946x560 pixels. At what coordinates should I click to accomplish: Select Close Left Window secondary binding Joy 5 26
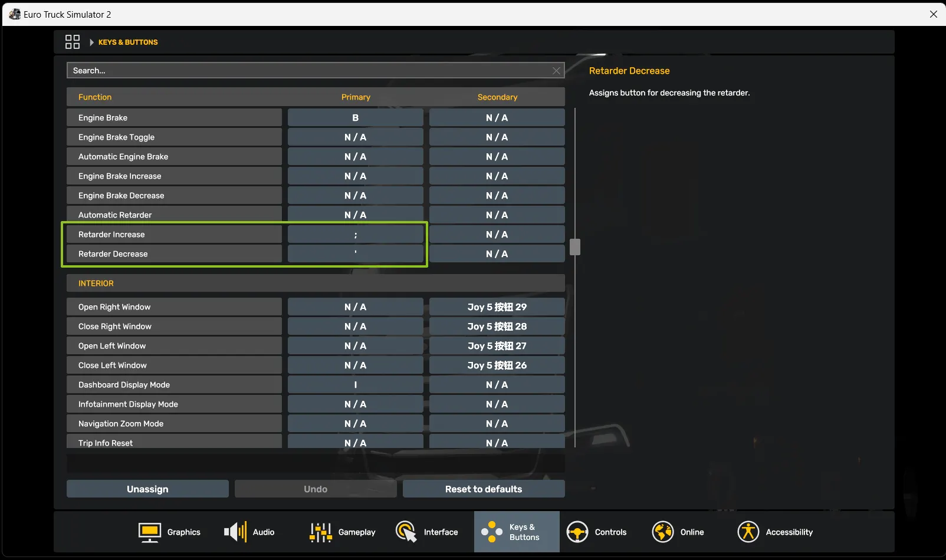tap(497, 365)
